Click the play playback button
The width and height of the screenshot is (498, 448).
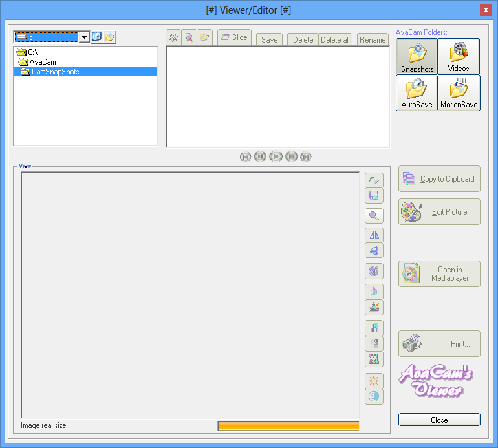pyautogui.click(x=276, y=156)
